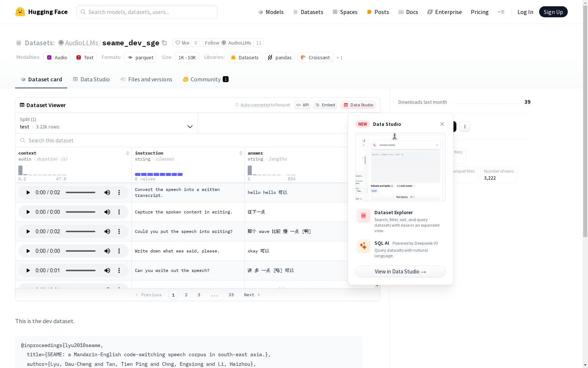Play audio for 'Capture the spoken content' row
This screenshot has width=588, height=368.
click(28, 212)
